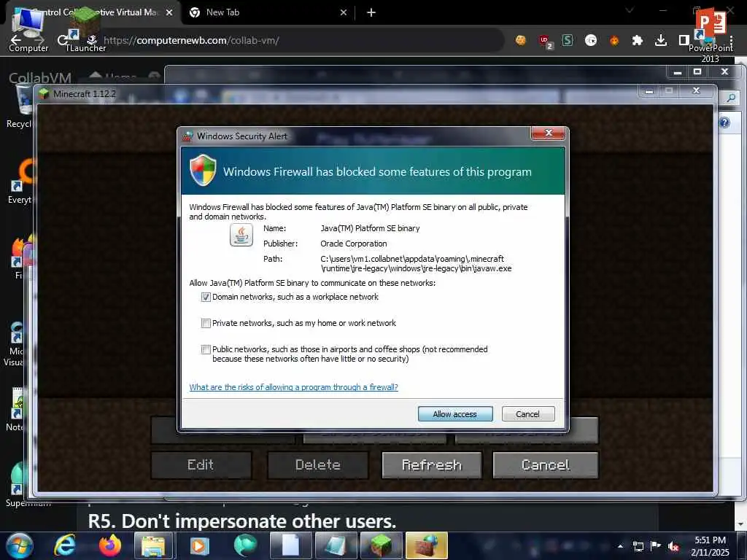Open the taskbar clock showing 5:51 PM
Image resolution: width=747 pixels, height=560 pixels.
(x=710, y=546)
